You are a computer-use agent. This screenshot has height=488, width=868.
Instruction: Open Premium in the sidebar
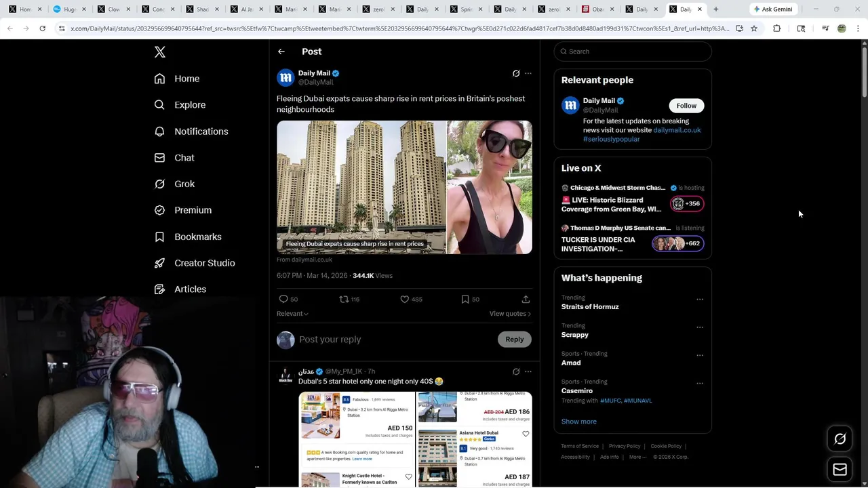tap(183, 210)
